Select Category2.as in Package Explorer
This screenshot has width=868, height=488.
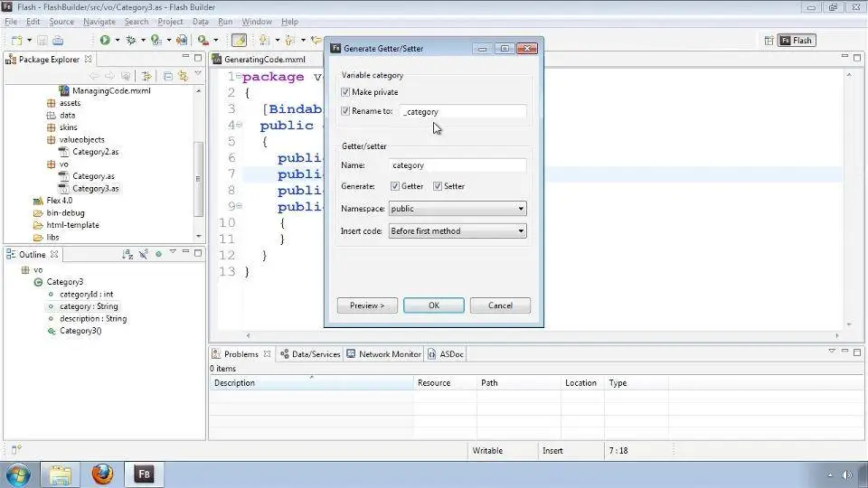point(95,152)
